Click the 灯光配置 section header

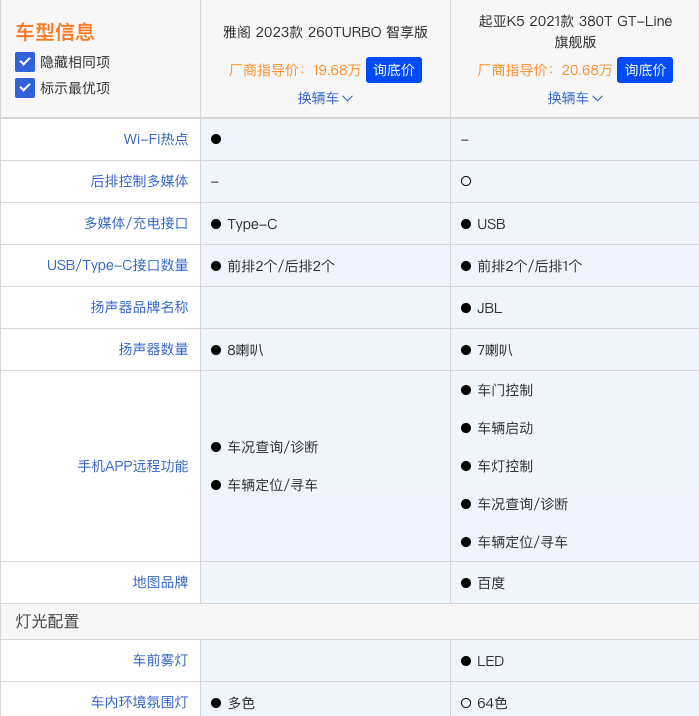click(x=47, y=621)
